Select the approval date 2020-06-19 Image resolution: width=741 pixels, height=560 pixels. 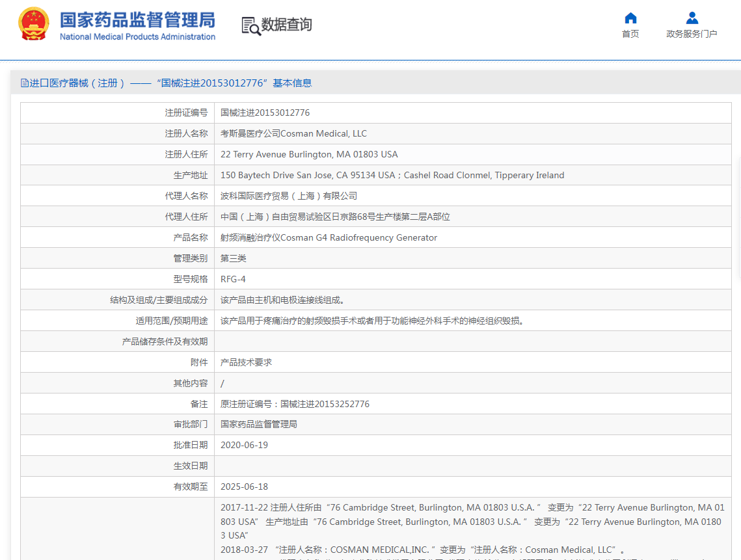coord(245,445)
